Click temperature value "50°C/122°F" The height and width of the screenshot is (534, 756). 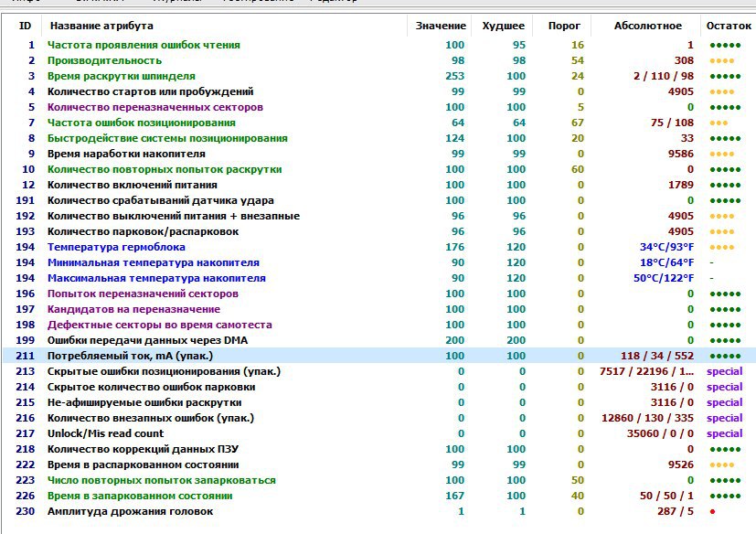[x=664, y=278]
